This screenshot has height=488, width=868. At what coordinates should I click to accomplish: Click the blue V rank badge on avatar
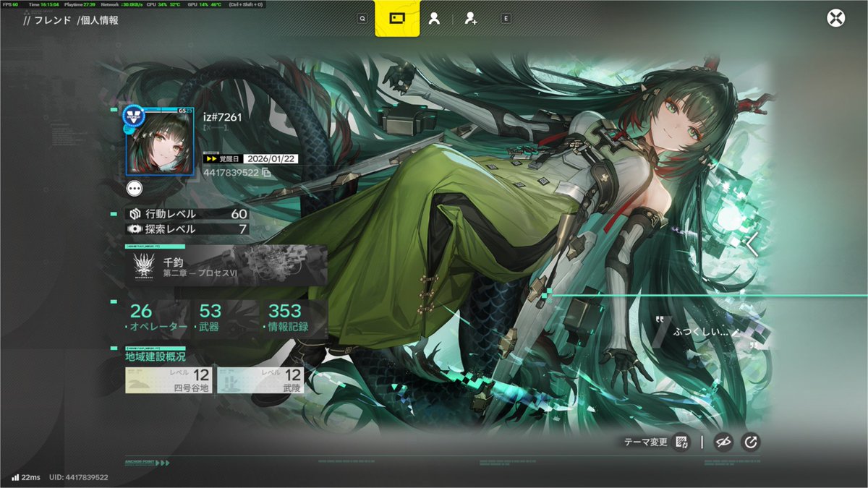pos(132,115)
